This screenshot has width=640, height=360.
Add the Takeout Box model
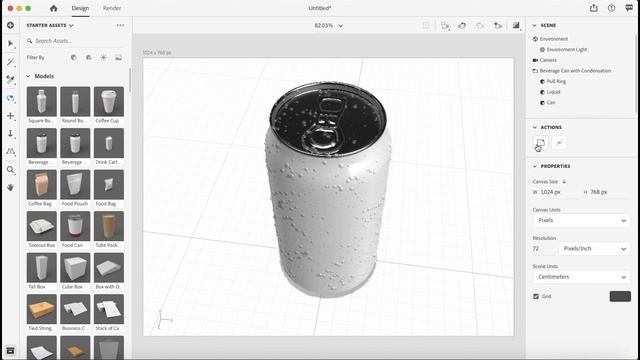click(42, 226)
